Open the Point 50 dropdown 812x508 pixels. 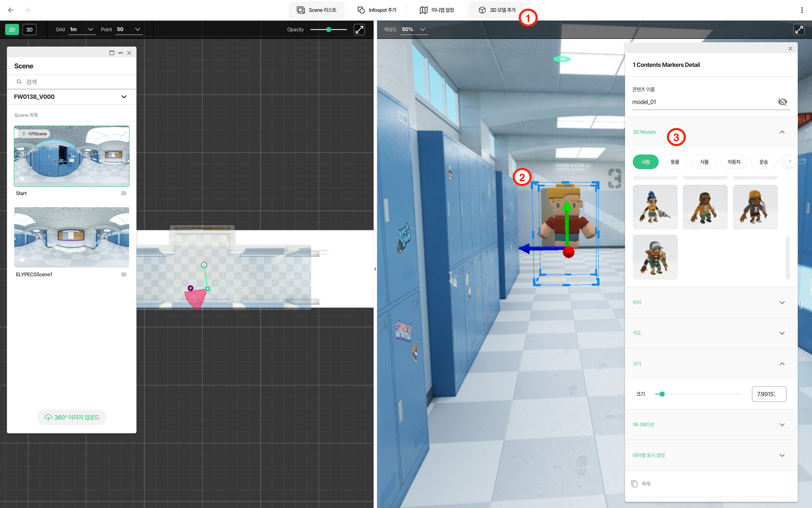coord(129,29)
